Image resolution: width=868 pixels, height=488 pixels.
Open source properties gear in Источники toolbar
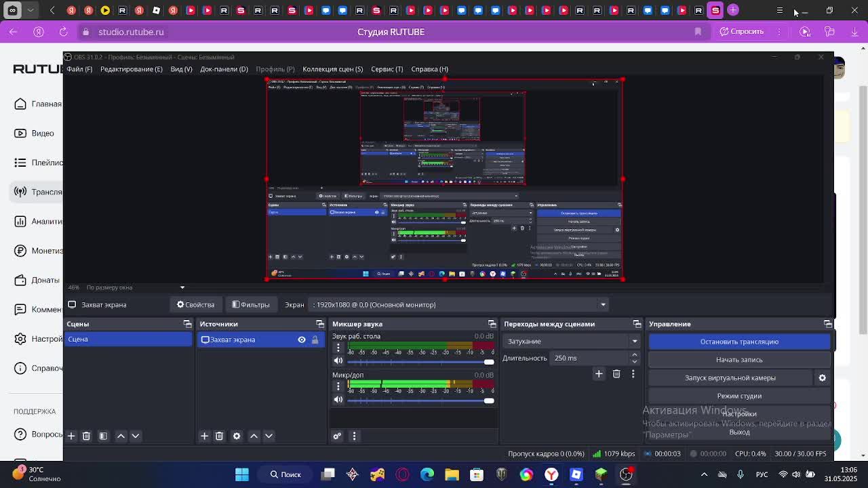pos(237,436)
